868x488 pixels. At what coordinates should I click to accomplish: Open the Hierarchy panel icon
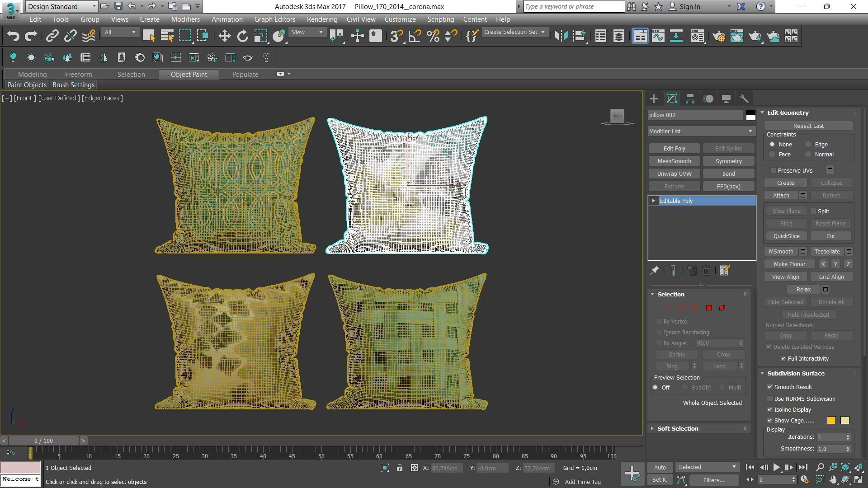coord(690,99)
